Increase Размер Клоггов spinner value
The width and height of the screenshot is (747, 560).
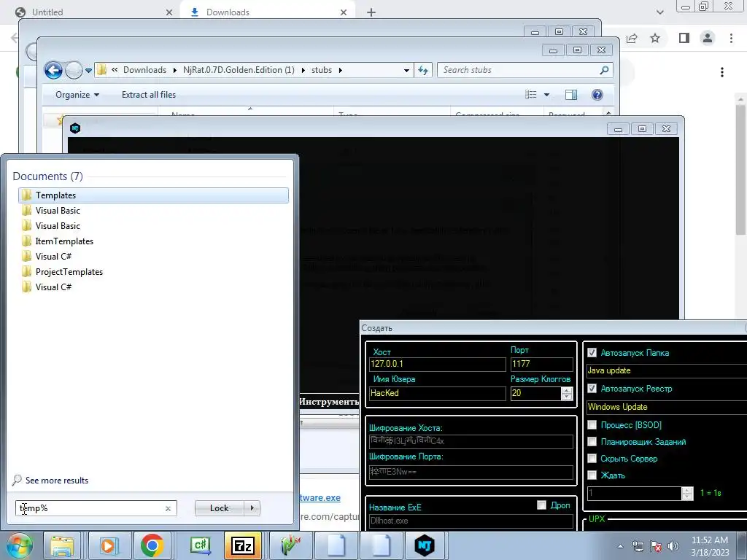pos(567,390)
